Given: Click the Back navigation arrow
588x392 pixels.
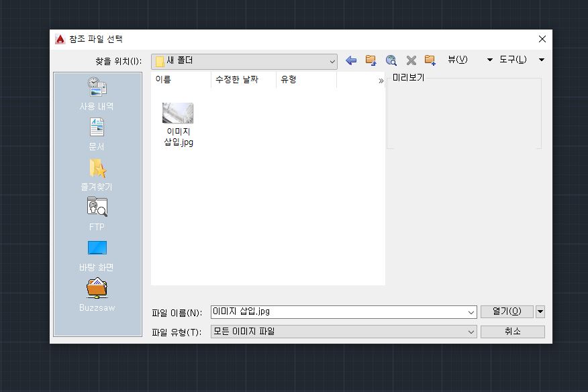Looking at the screenshot, I should 350,60.
